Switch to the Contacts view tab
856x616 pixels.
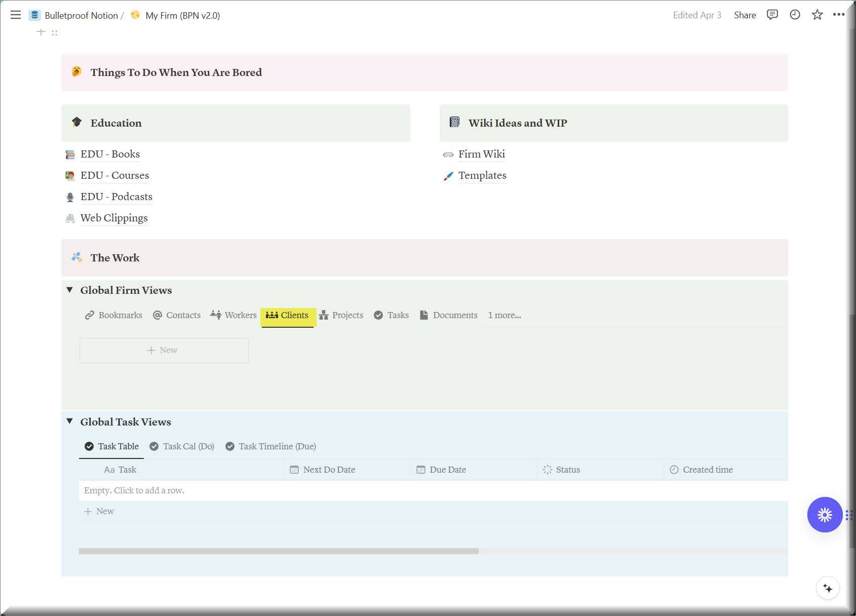click(x=177, y=315)
